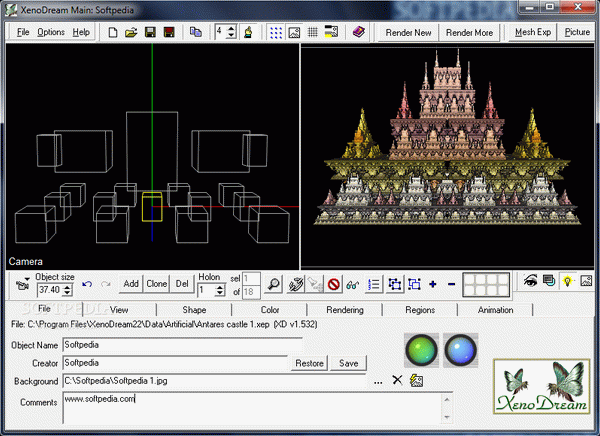Screen dimensions: 600x436
Task: Click the blue minus icon
Action: click(452, 284)
